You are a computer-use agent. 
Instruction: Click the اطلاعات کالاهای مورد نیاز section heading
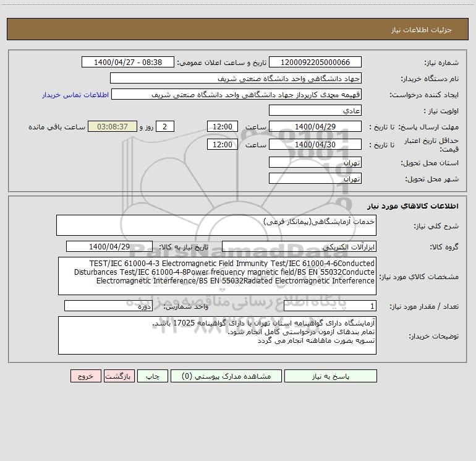(x=413, y=206)
